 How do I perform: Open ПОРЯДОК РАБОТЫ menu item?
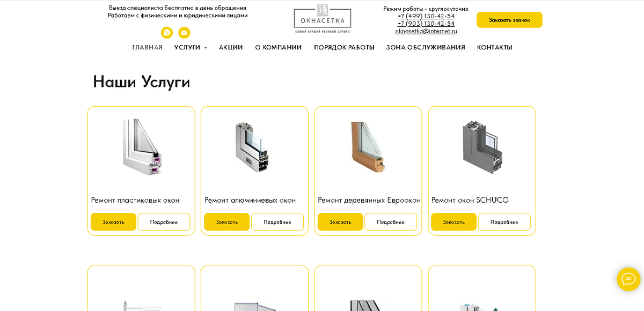[x=344, y=47]
